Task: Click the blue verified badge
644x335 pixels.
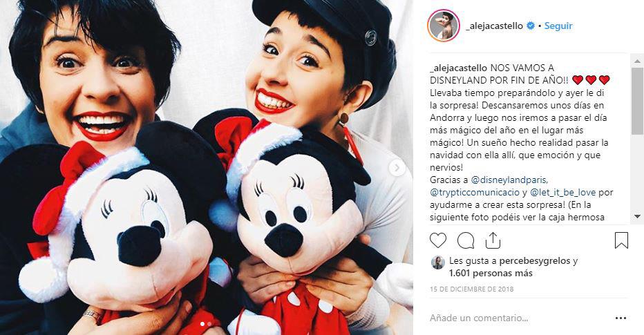Action: pyautogui.click(x=531, y=26)
